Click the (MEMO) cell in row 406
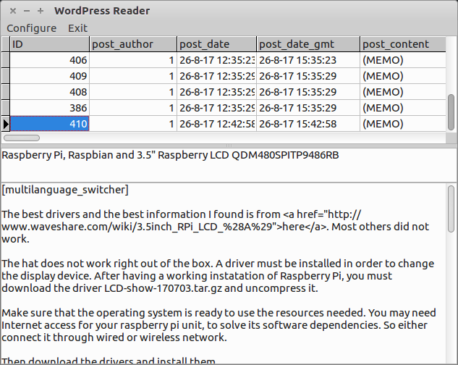Screen dimensions: 458x365 pyautogui.click(x=403, y=60)
